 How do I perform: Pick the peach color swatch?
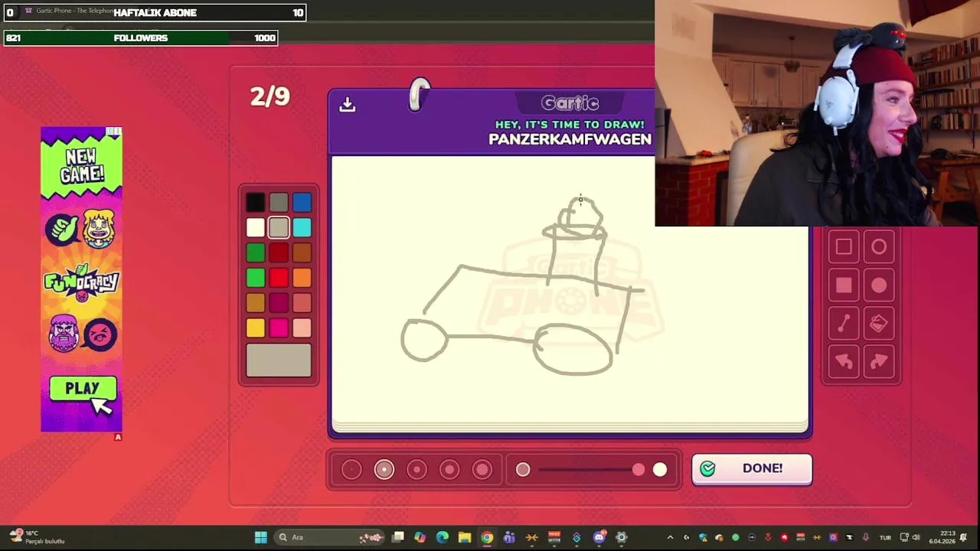click(302, 328)
